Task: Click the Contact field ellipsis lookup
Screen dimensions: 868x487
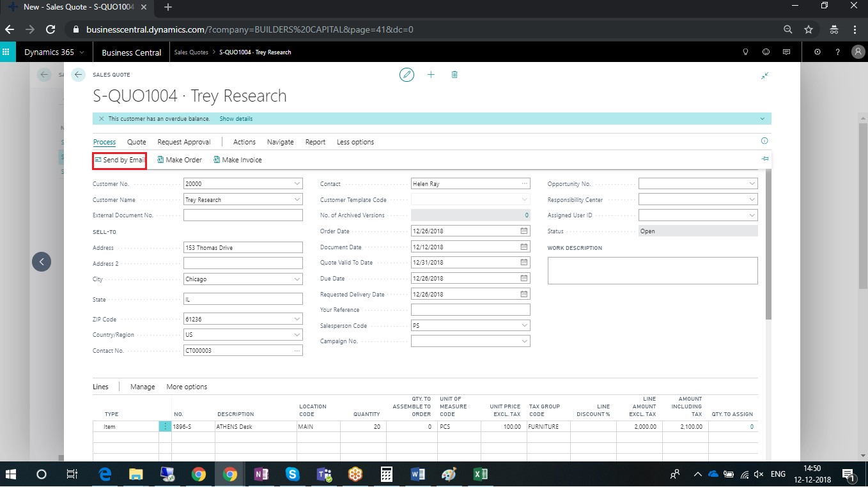Action: [x=525, y=184]
